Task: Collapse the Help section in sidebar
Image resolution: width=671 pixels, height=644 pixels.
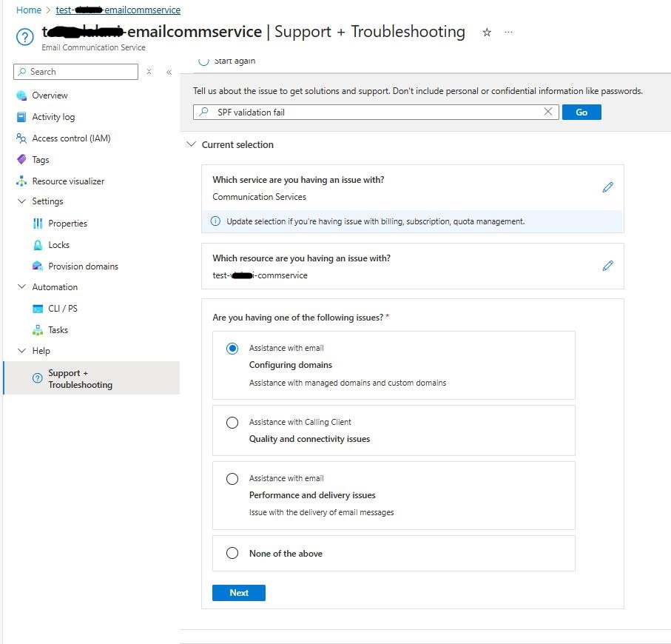Action: tap(21, 350)
